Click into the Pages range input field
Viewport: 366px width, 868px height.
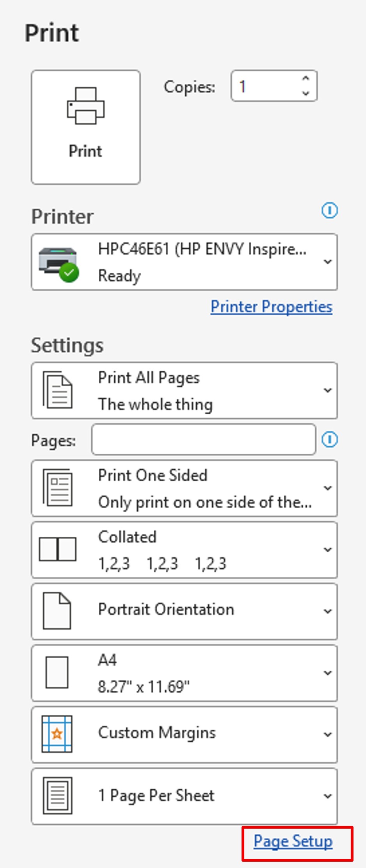click(x=204, y=440)
